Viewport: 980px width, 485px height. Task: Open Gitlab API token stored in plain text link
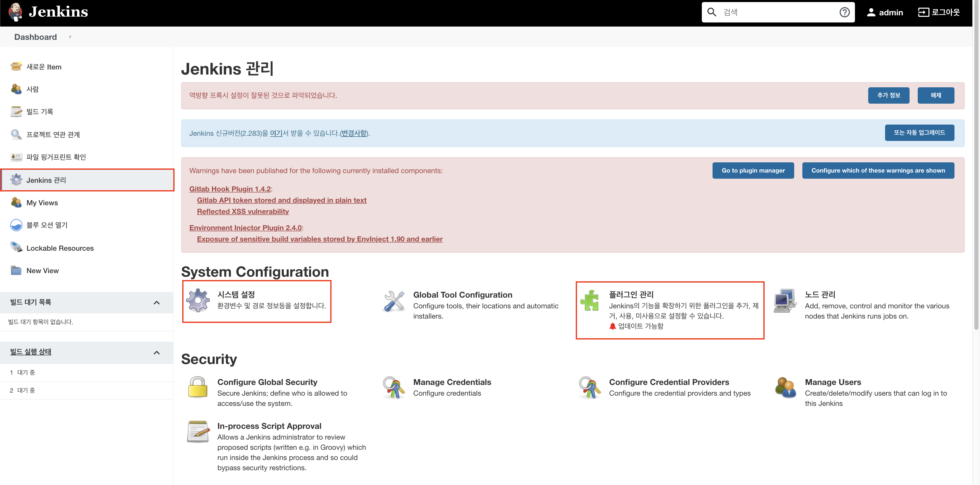(281, 200)
